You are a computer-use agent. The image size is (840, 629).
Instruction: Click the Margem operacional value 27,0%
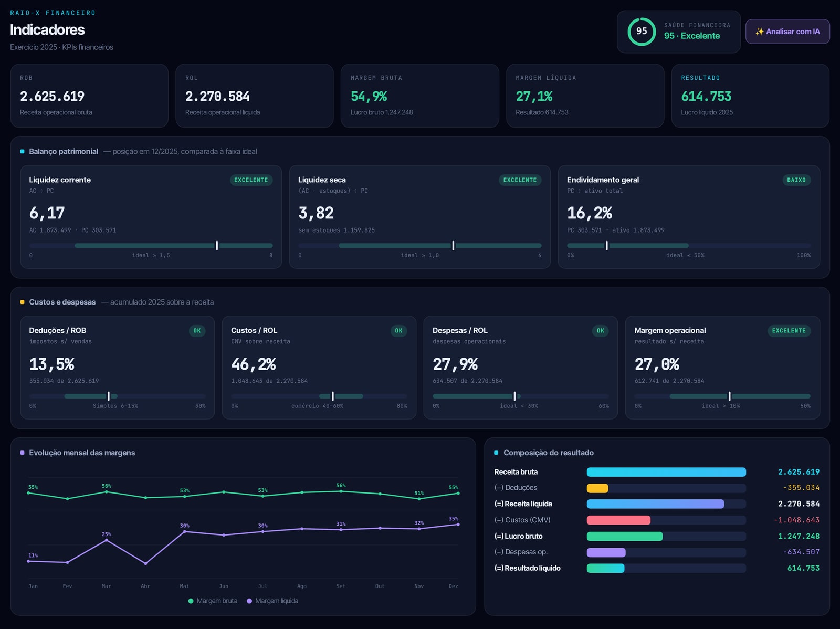pyautogui.click(x=657, y=364)
